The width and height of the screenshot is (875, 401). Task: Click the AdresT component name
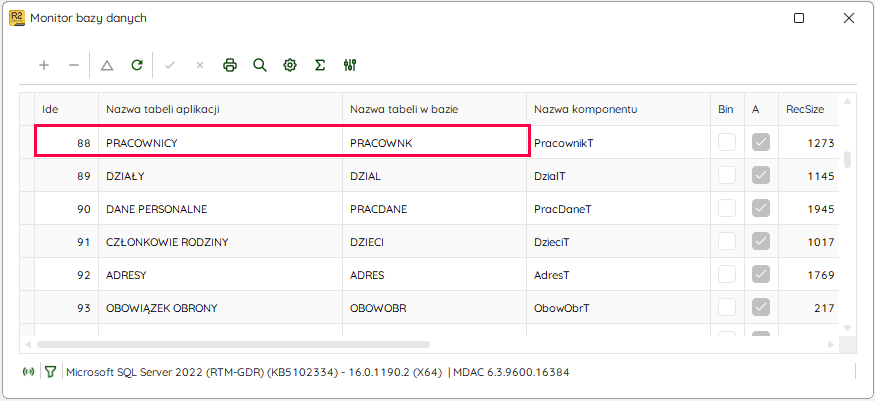[x=550, y=275]
